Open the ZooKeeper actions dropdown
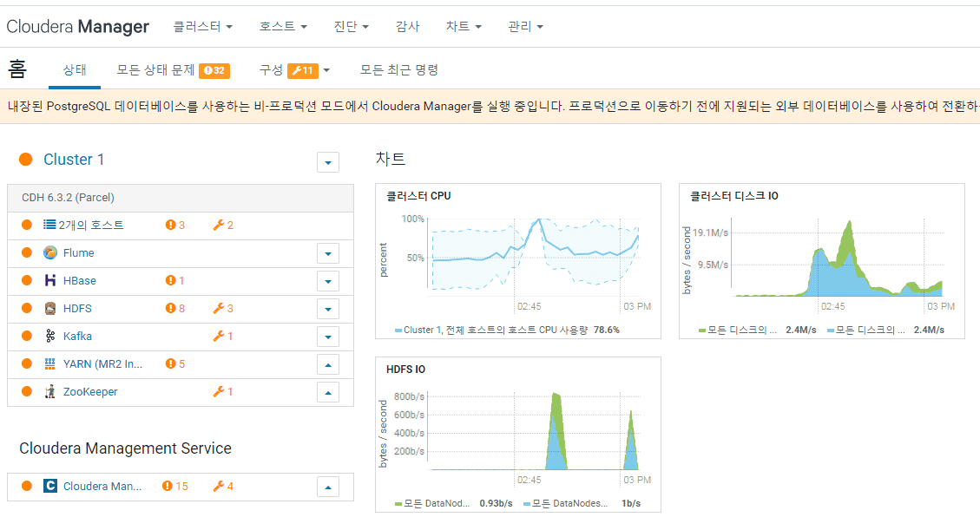Image resolution: width=980 pixels, height=517 pixels. click(x=328, y=392)
